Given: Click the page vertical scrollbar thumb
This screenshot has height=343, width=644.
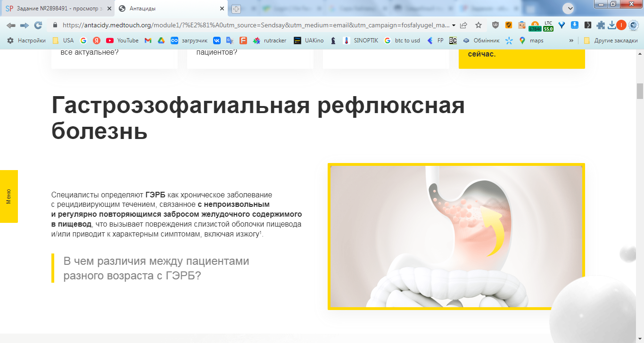Looking at the screenshot, I should click(640, 91).
